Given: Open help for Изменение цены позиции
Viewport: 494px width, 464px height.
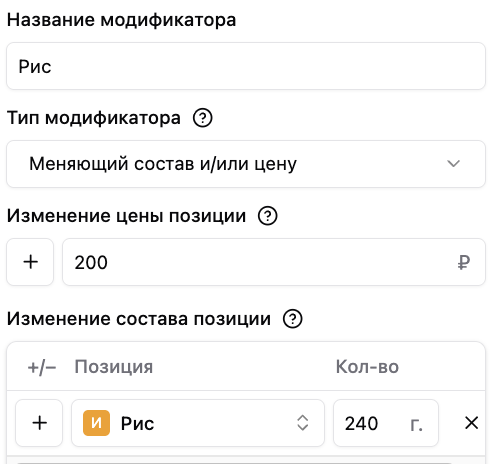Looking at the screenshot, I should [x=267, y=216].
